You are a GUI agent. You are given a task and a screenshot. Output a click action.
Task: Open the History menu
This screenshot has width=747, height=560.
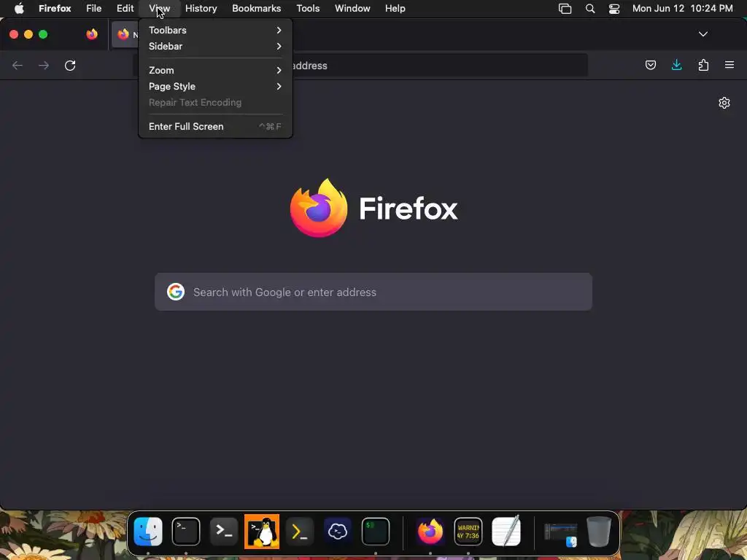tap(201, 8)
